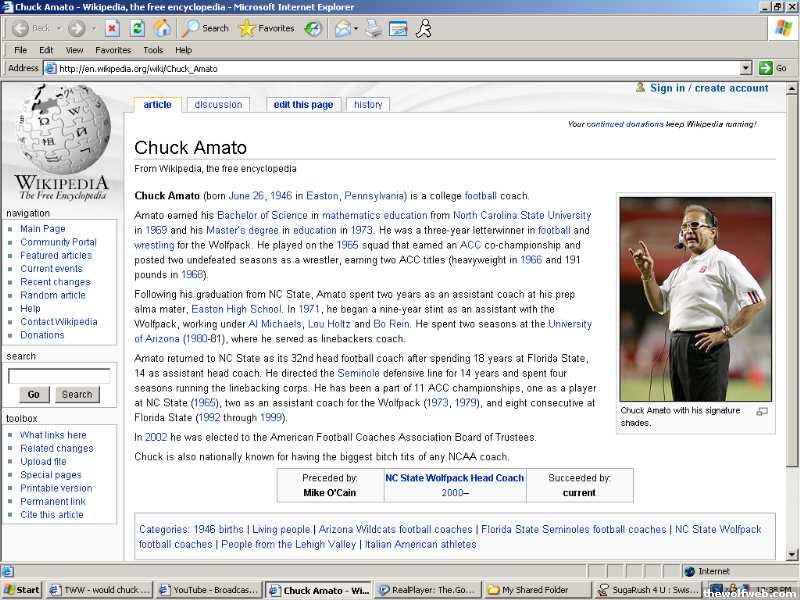Image resolution: width=800 pixels, height=600 pixels.
Task: Open the Tools menu
Action: point(152,50)
